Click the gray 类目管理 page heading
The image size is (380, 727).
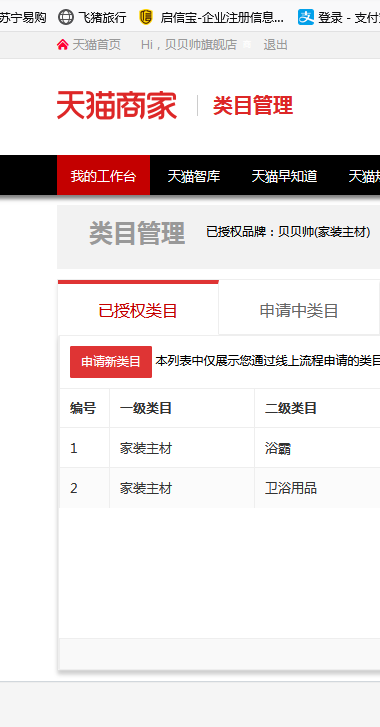coord(137,233)
